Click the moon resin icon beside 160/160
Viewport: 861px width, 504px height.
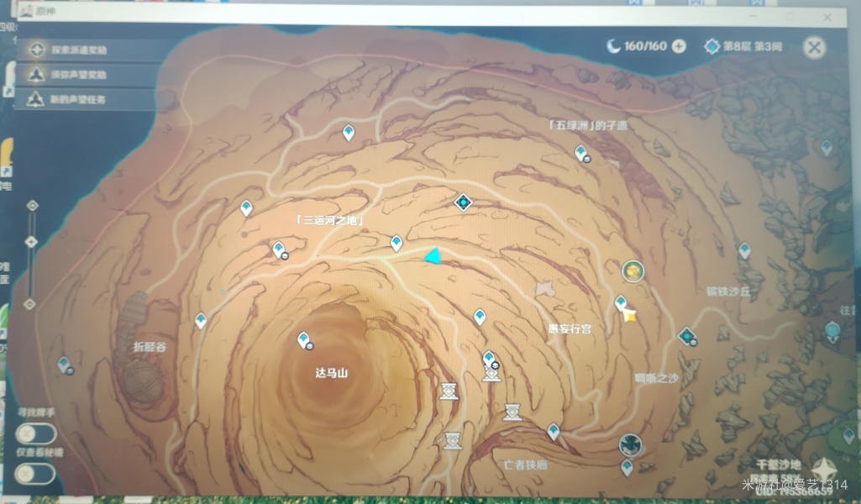point(613,46)
